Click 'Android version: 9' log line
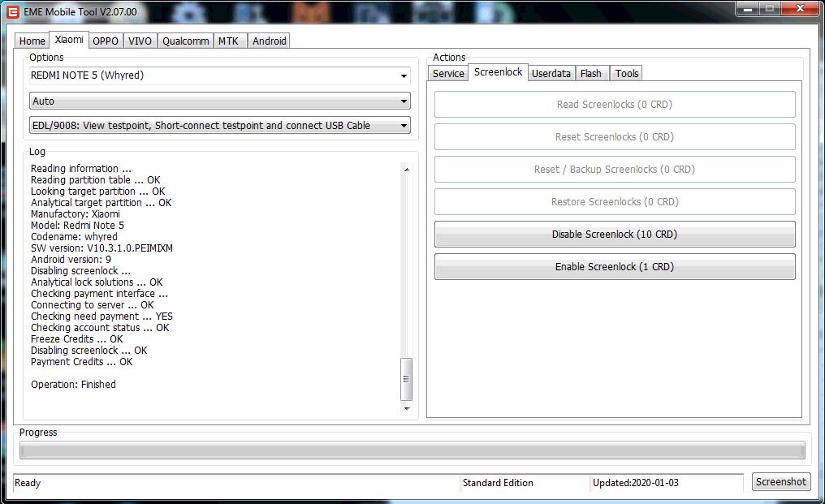 point(71,260)
